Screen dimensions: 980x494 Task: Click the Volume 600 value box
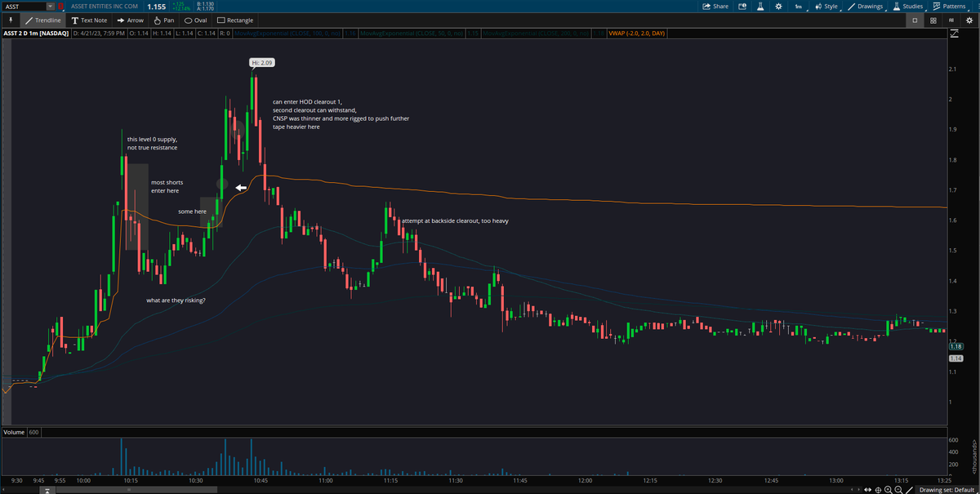click(34, 431)
